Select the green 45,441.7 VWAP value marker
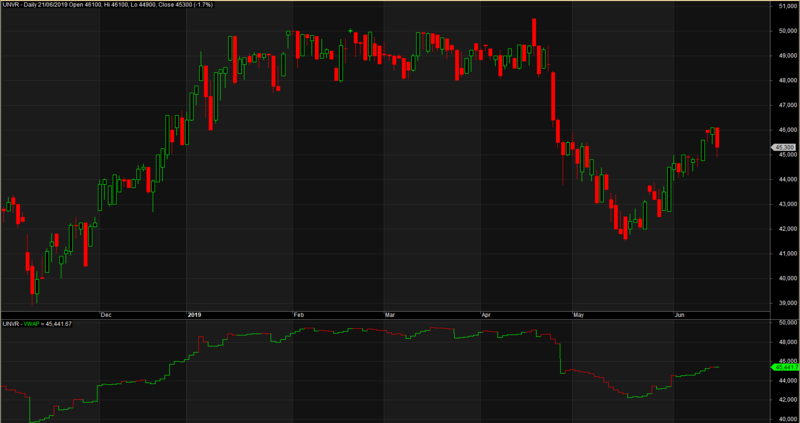800x423 pixels. pos(786,367)
